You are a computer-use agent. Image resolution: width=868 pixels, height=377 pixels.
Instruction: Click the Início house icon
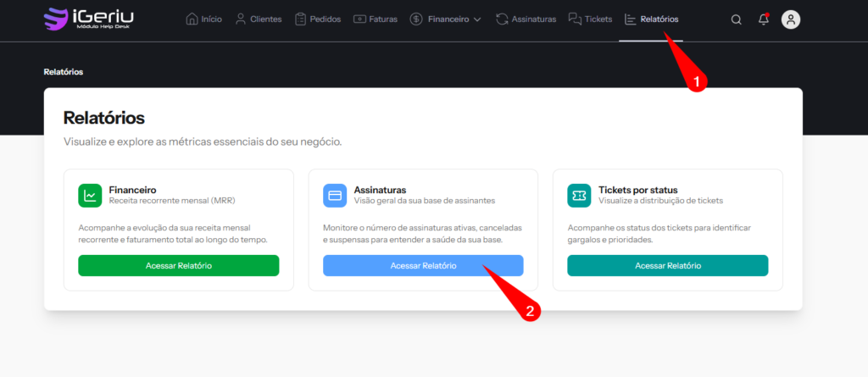(192, 19)
